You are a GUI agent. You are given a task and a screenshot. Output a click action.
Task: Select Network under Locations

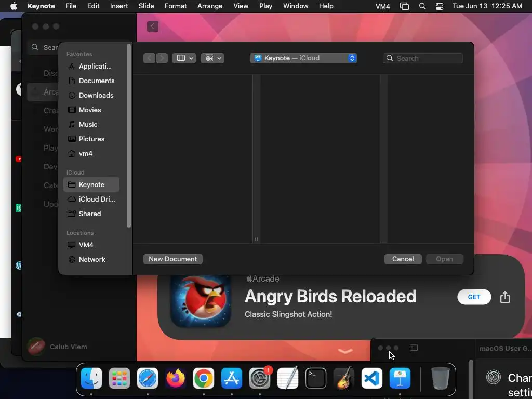click(91, 260)
